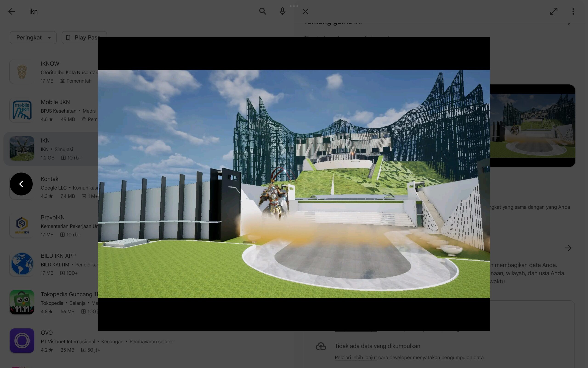This screenshot has height=368, width=588.
Task: Select the BILD IKN APP title
Action: click(58, 256)
